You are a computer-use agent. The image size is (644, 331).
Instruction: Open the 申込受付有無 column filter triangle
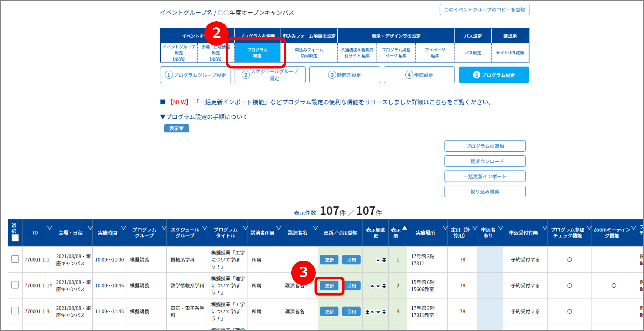click(x=545, y=228)
